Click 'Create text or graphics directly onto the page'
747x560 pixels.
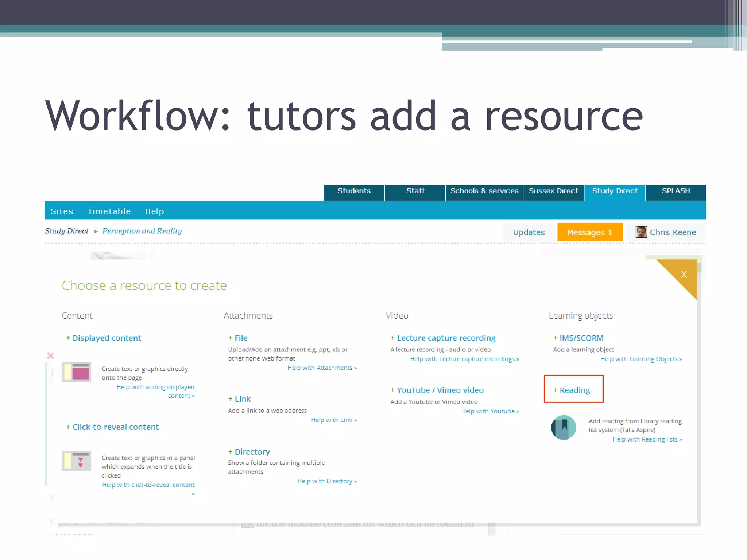coord(145,373)
